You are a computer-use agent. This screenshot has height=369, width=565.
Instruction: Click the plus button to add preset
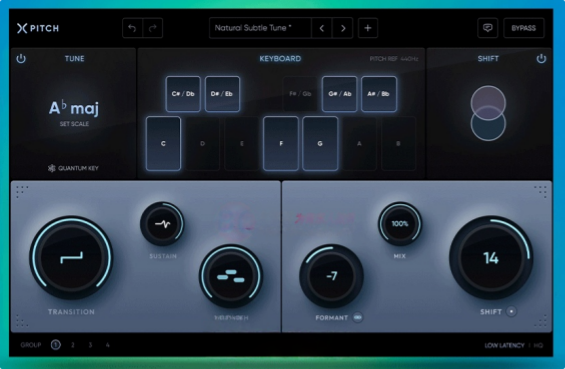pos(368,28)
